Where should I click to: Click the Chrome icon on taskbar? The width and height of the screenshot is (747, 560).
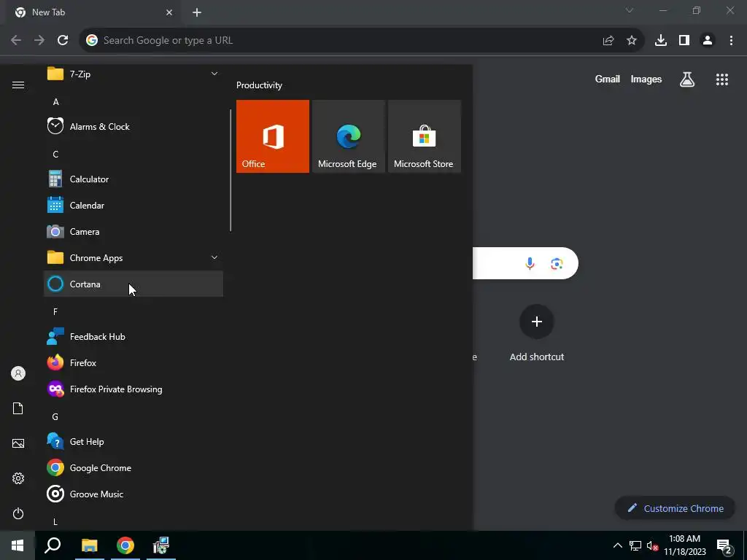pyautogui.click(x=125, y=545)
